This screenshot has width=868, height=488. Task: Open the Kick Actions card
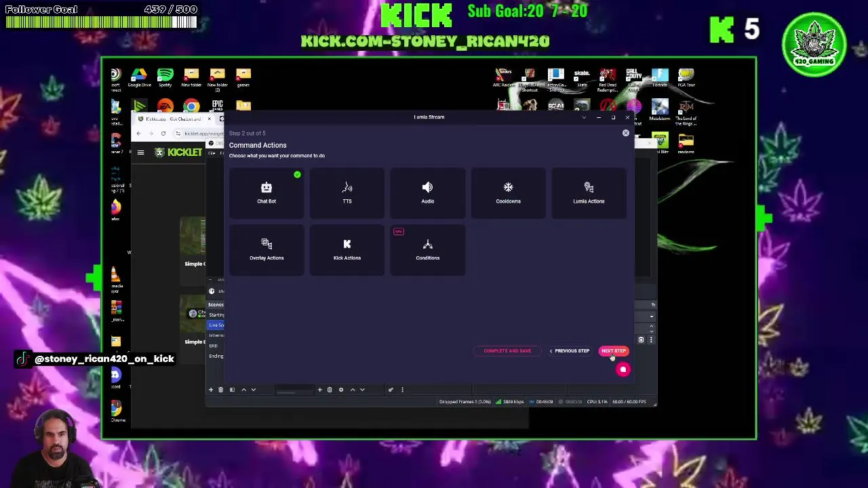pyautogui.click(x=347, y=250)
